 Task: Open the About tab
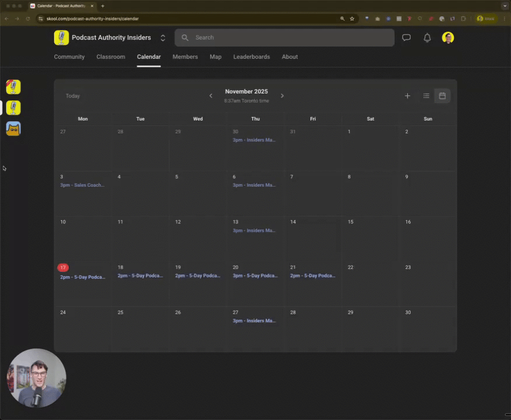click(290, 57)
